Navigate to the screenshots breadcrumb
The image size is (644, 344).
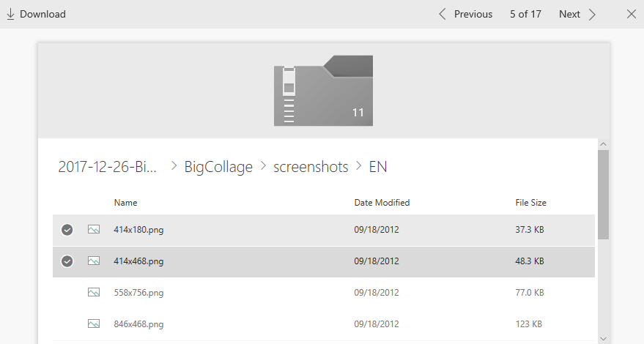[311, 167]
